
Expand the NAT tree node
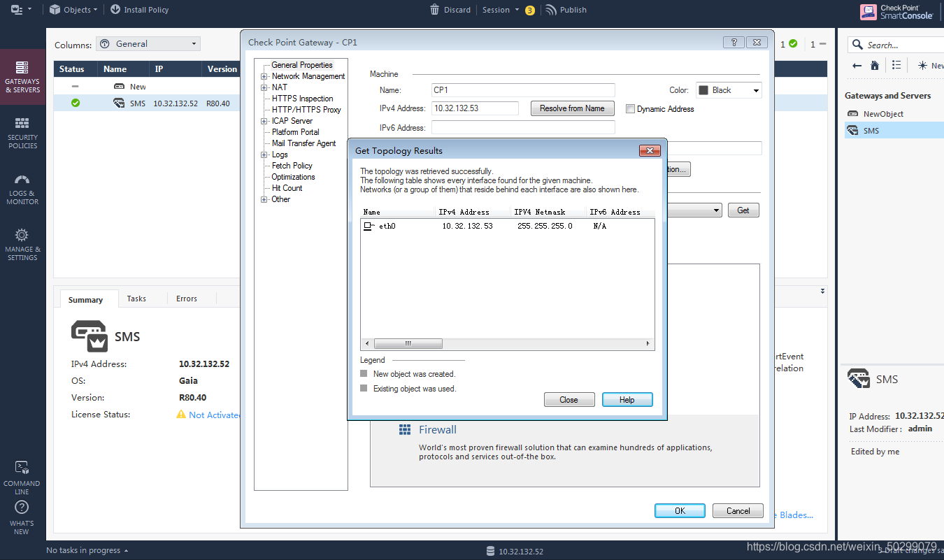pos(264,87)
